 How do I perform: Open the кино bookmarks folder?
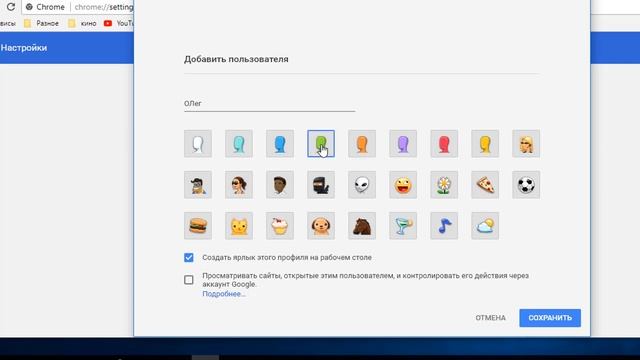coord(82,23)
